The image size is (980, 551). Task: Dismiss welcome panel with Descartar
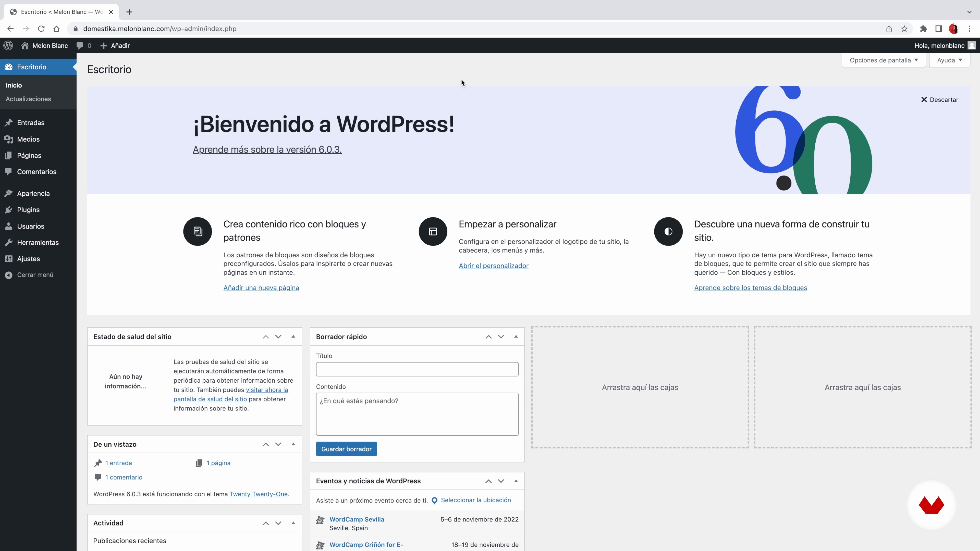coord(939,100)
